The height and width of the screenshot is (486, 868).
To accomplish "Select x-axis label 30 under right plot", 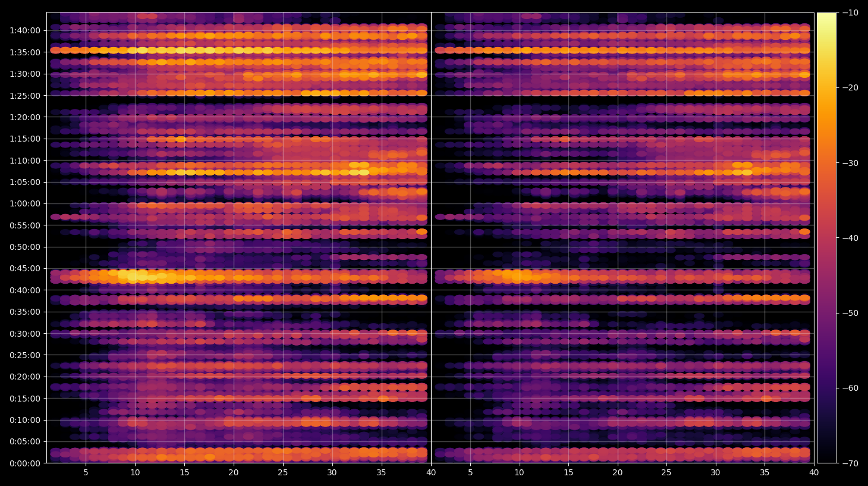I will 716,473.
